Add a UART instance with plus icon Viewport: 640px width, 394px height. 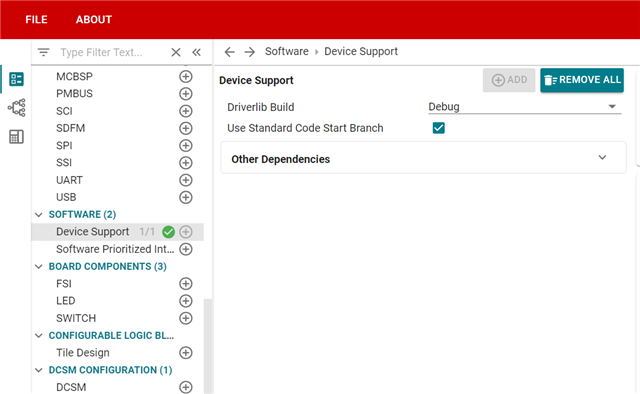click(186, 180)
